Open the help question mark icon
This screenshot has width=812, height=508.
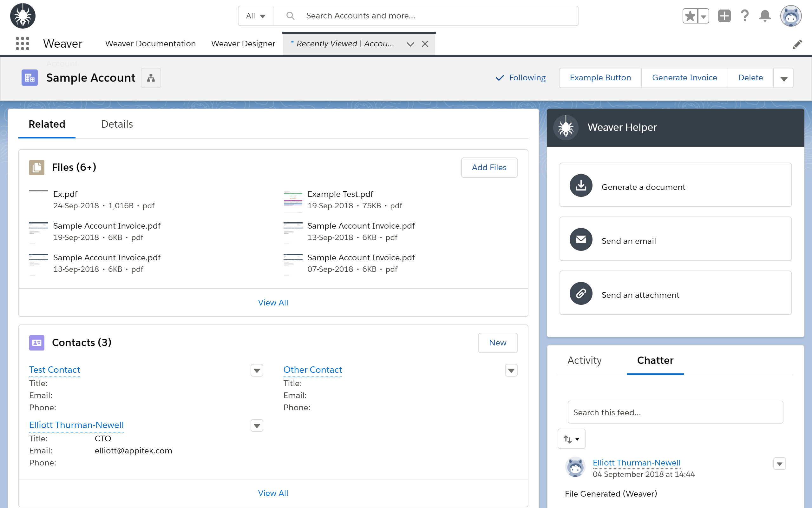click(x=744, y=16)
